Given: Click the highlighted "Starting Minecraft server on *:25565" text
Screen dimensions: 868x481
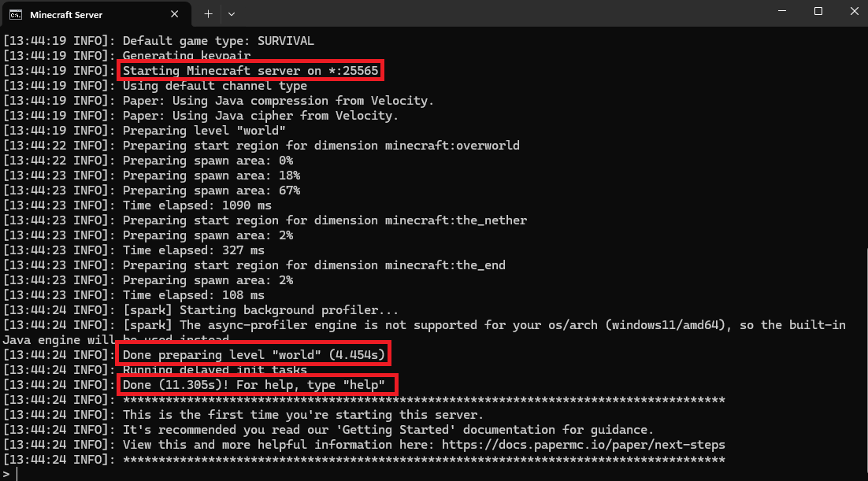Looking at the screenshot, I should pos(251,71).
